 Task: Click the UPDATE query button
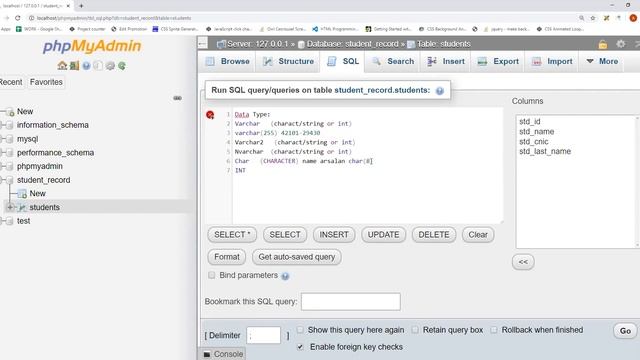(x=383, y=235)
